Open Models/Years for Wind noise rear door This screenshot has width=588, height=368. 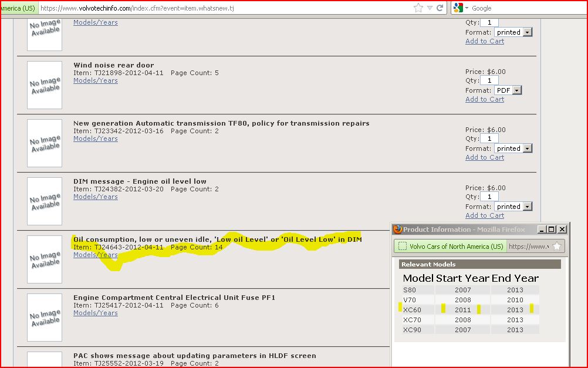click(x=96, y=80)
